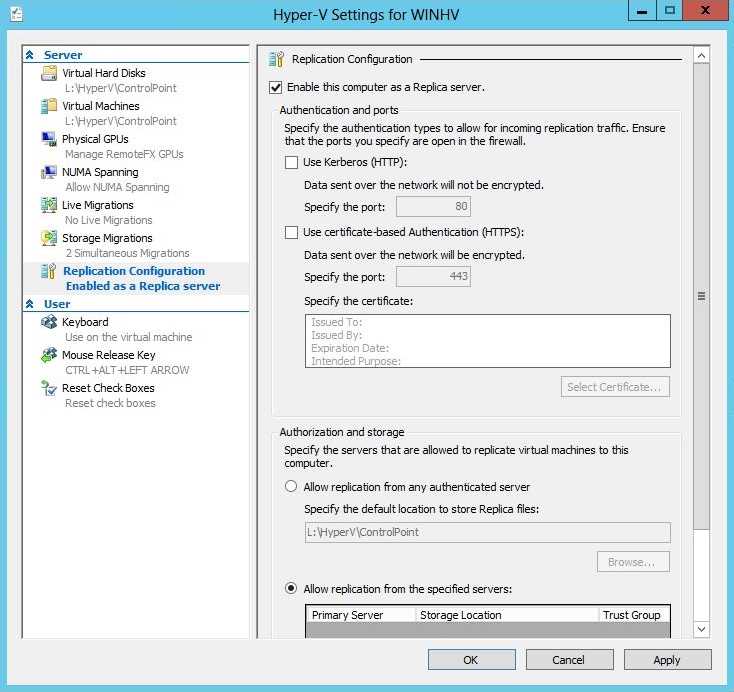Image resolution: width=734 pixels, height=692 pixels.
Task: Click the vertical scrollbar thumb
Action: 701,296
